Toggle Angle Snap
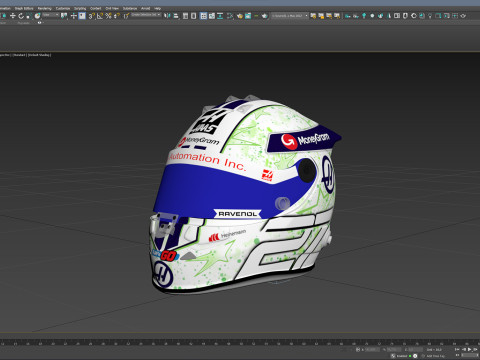 pos(100,16)
